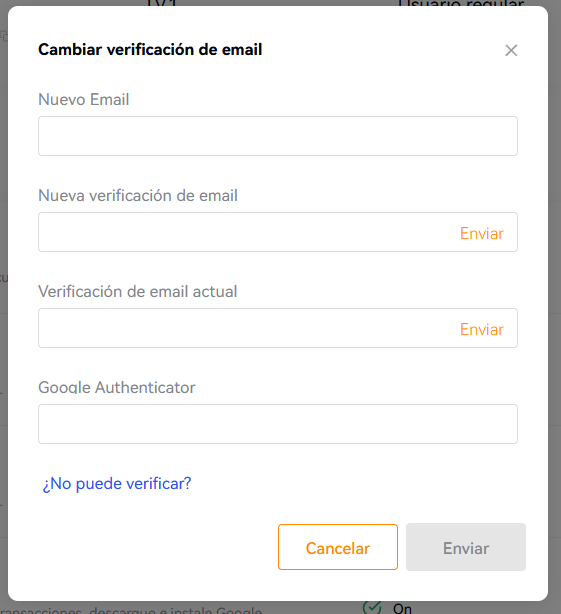Send code via Enviar in email actual field
This screenshot has height=614, width=561.
tap(482, 329)
